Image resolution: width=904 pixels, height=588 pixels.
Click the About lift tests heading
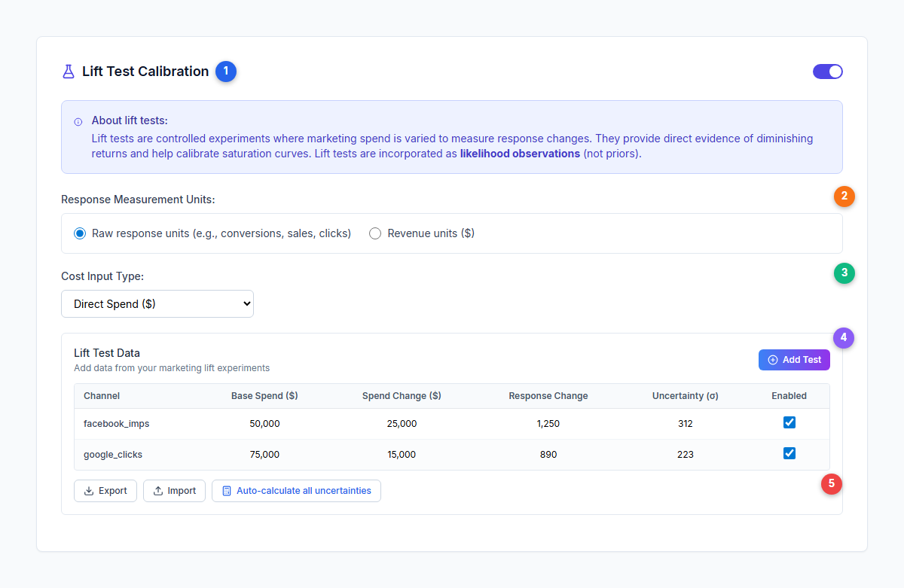click(x=130, y=120)
